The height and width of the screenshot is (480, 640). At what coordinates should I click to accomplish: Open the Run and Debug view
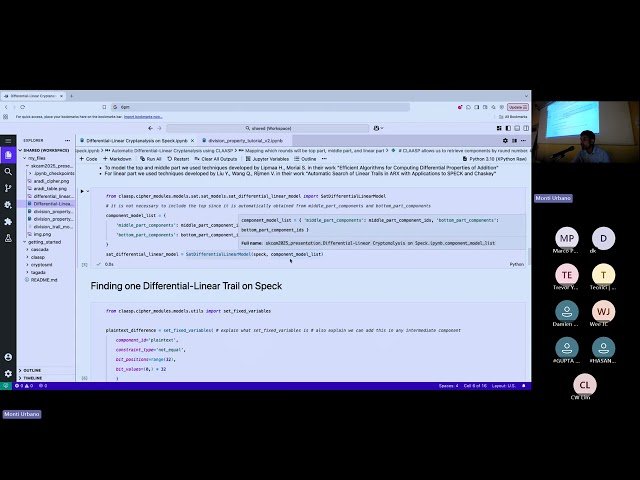pos(8,205)
